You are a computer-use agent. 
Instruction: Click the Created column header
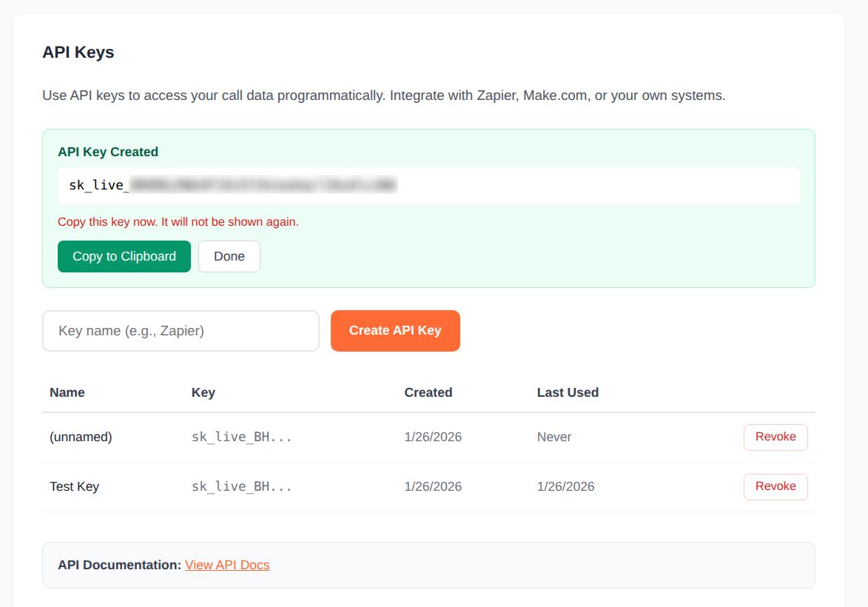click(428, 392)
